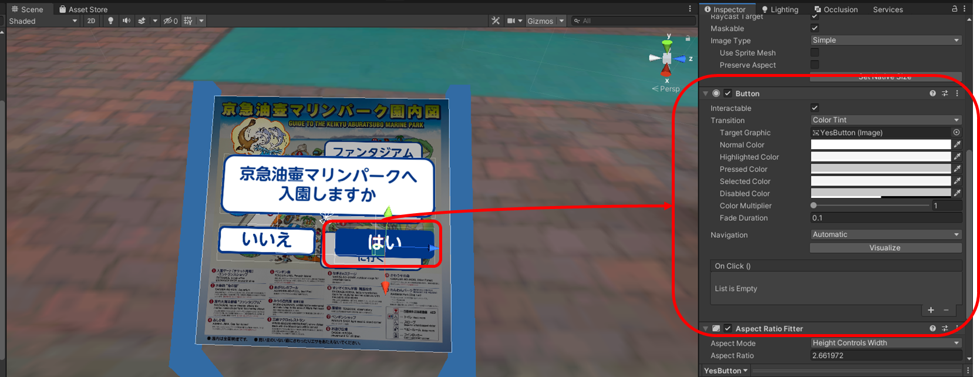
Task: Open the Highlighted Color swatch
Action: click(x=881, y=157)
